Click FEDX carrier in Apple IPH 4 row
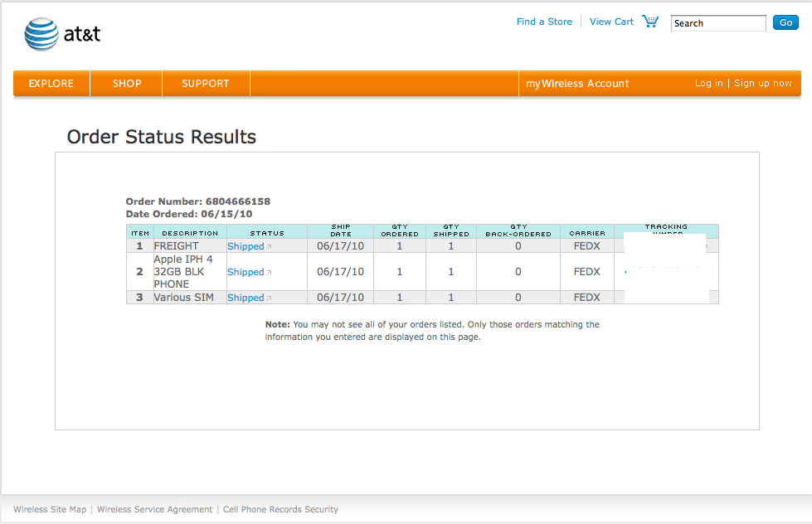The height and width of the screenshot is (524, 812). click(586, 272)
